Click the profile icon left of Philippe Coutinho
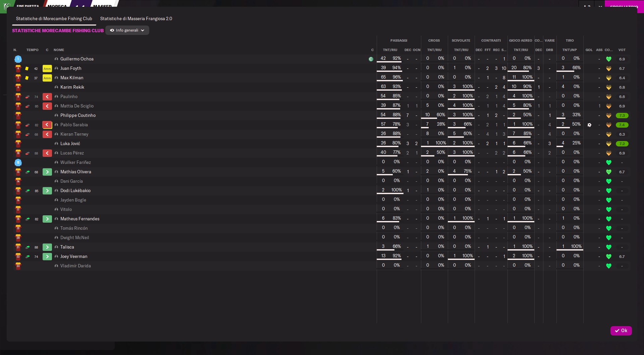This screenshot has width=644, height=355. pyautogui.click(x=56, y=116)
